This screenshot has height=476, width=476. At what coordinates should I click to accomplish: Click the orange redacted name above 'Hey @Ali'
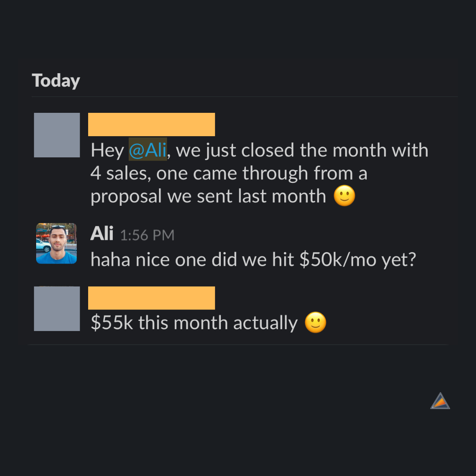point(151,124)
